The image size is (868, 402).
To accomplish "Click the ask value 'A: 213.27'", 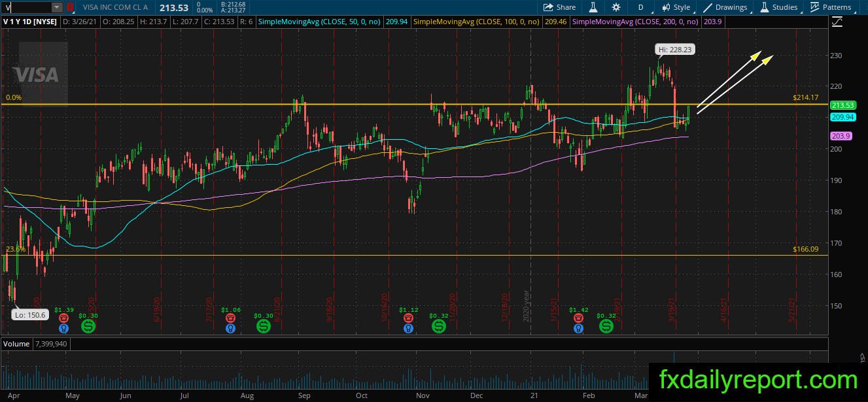I will coord(234,10).
